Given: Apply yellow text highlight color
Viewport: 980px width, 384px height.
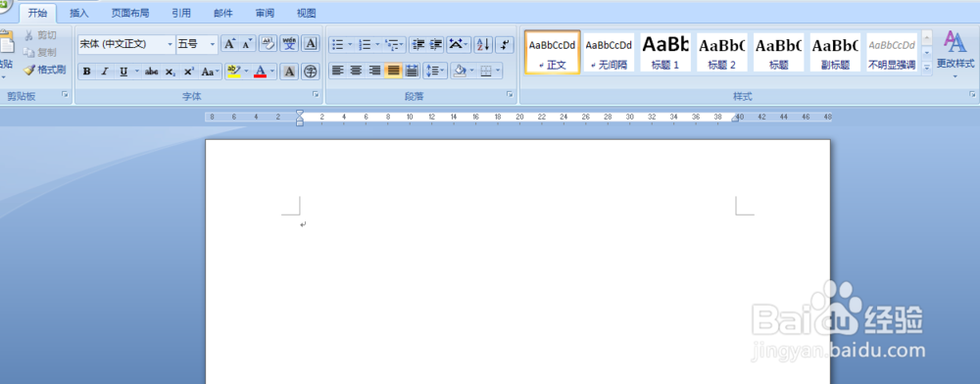Looking at the screenshot, I should (x=234, y=72).
